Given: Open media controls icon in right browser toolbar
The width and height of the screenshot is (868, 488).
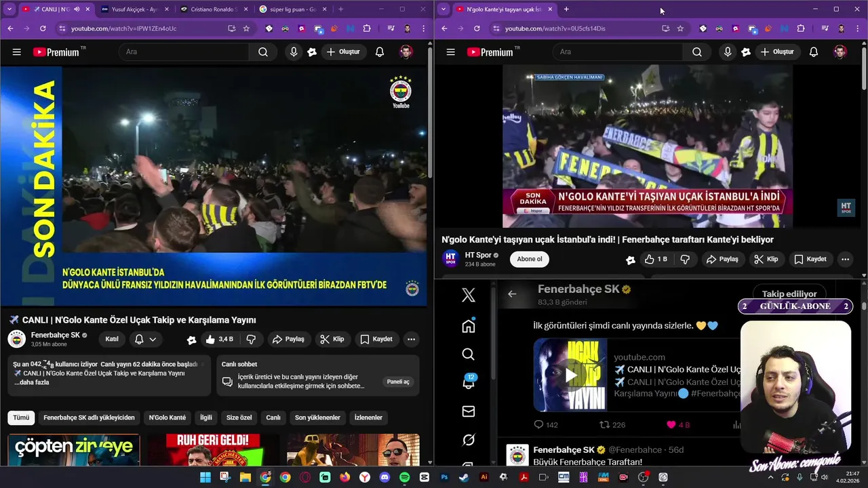Looking at the screenshot, I should pos(825,28).
